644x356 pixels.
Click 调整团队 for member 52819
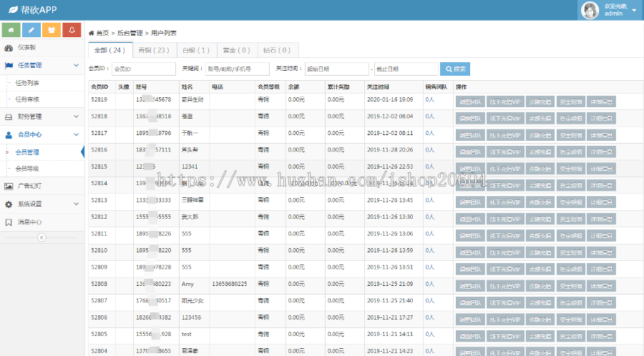coord(470,102)
